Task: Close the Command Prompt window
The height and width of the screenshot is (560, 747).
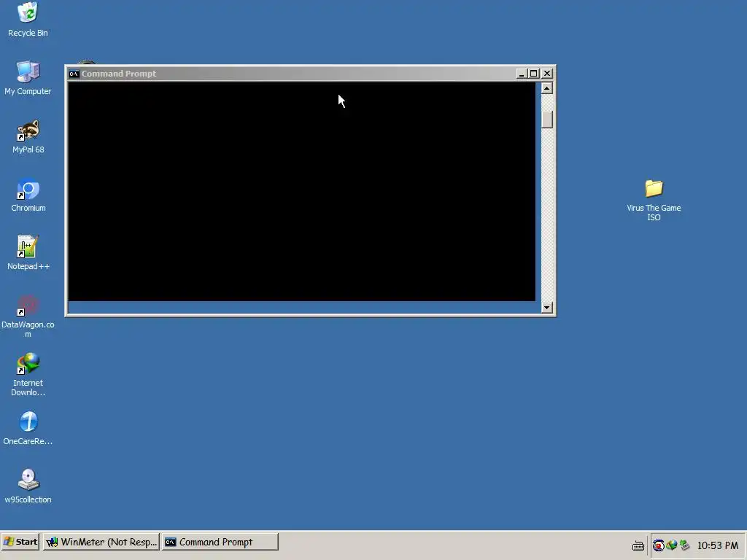Action: point(547,74)
